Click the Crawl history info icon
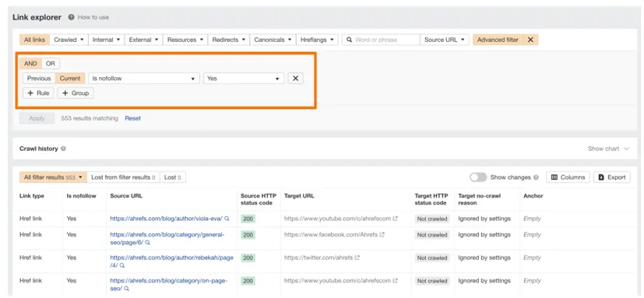 pyautogui.click(x=63, y=149)
